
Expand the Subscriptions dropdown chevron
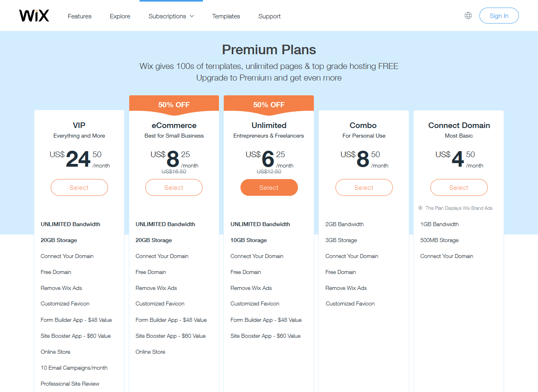point(192,16)
